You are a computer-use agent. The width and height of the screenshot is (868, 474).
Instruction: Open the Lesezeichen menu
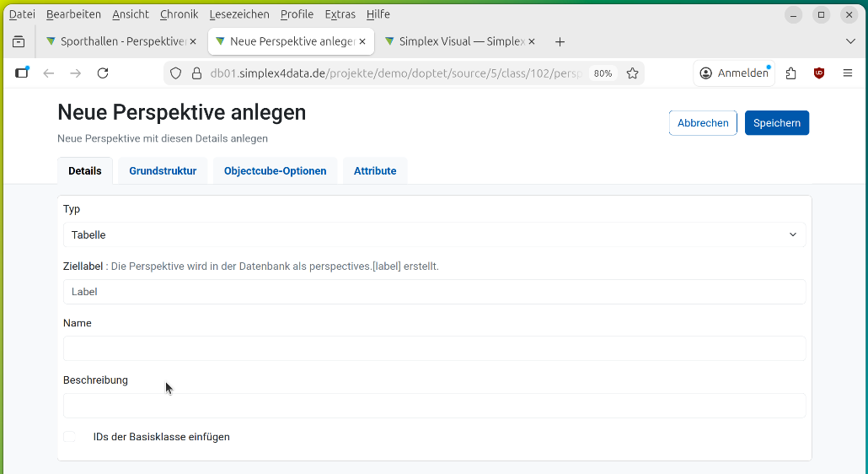click(239, 14)
